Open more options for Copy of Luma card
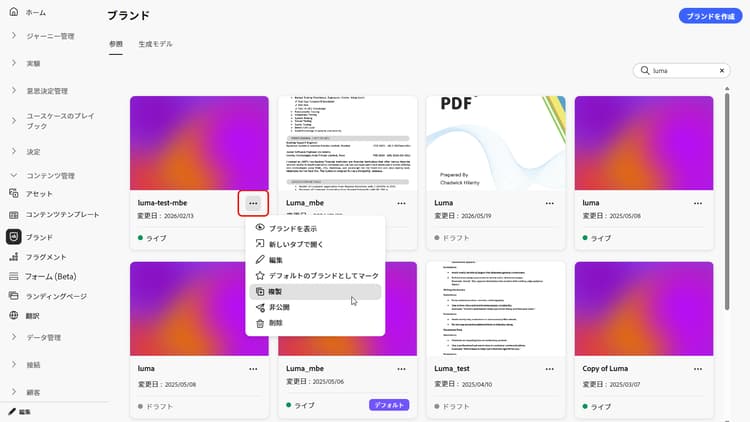This screenshot has width=750, height=422. click(x=698, y=369)
